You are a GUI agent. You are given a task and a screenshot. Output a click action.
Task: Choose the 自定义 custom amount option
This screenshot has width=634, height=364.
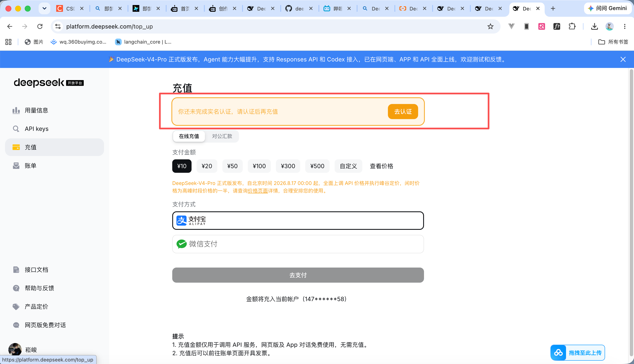pos(348,166)
